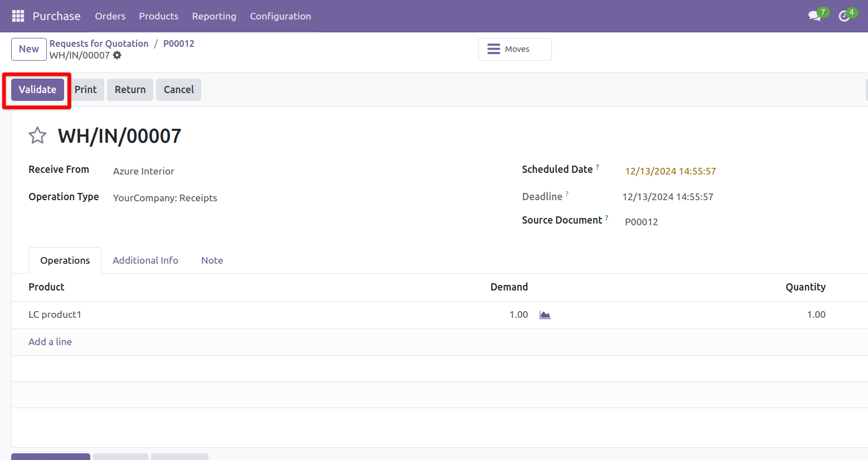
Task: Validate the receipt
Action: point(37,90)
